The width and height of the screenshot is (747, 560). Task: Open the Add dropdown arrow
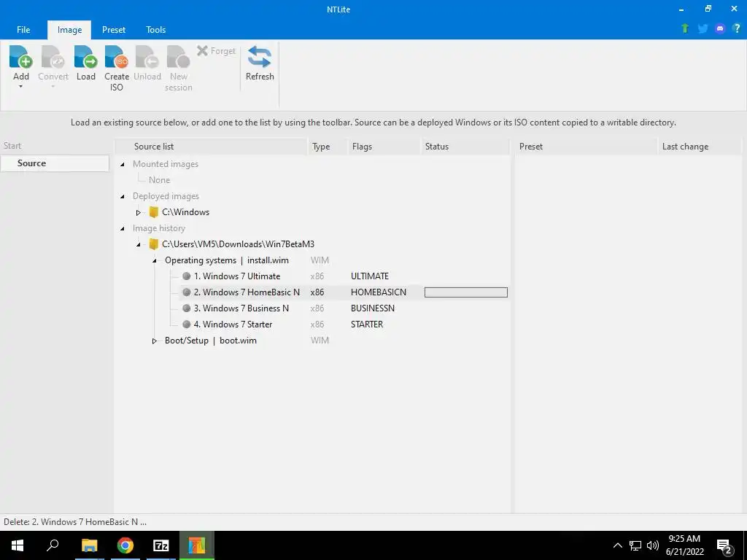[21, 87]
